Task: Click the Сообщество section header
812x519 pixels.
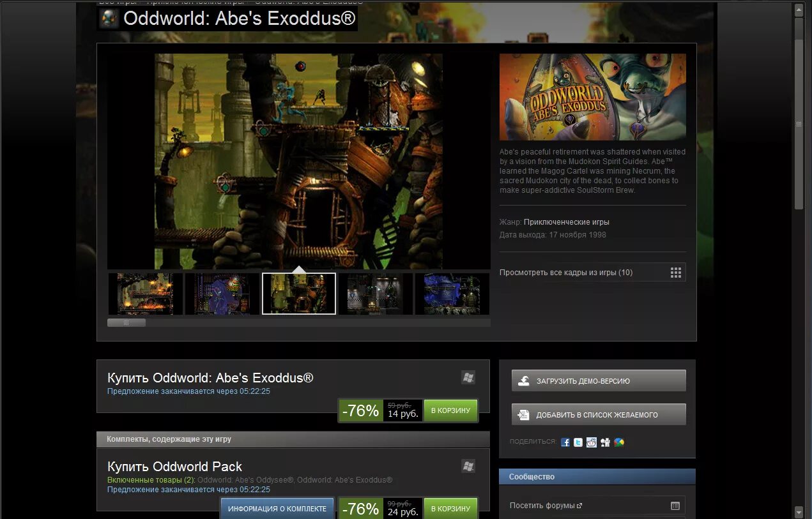Action: [597, 477]
